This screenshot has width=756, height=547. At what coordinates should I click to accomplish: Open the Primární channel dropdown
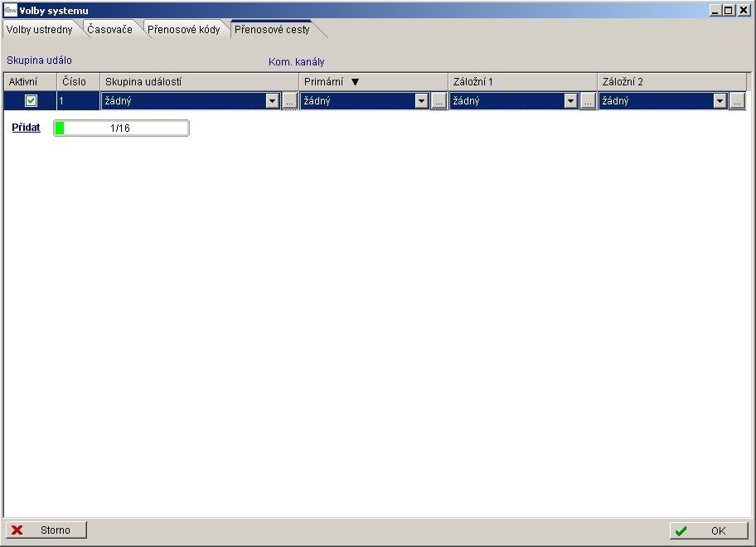point(421,101)
